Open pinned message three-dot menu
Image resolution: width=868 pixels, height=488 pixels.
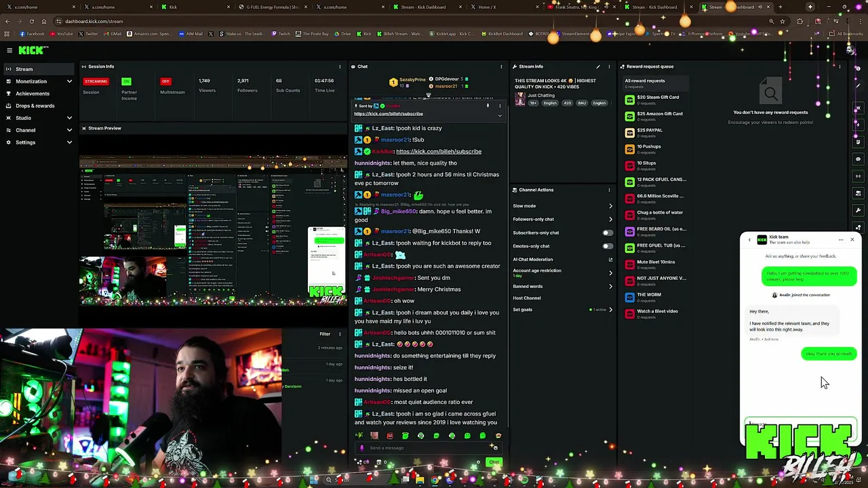click(500, 106)
